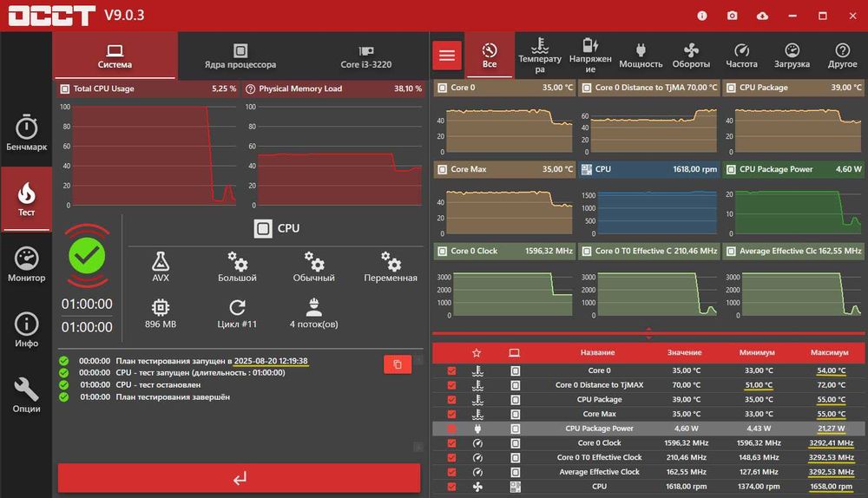Click the log scroll-down arrow
Screen dimensions: 868x498
click(x=418, y=447)
